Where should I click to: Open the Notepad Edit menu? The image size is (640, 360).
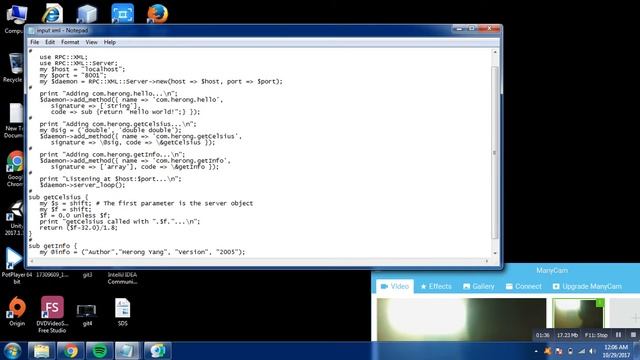coord(50,42)
